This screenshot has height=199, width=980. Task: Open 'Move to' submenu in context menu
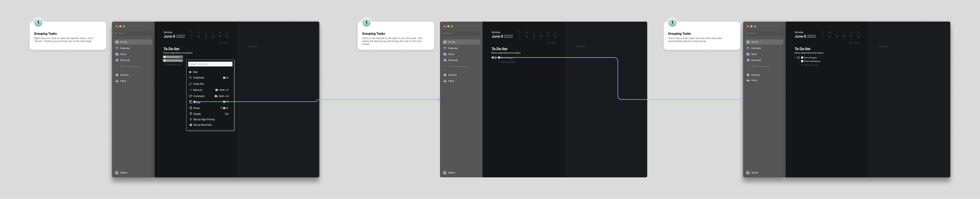[x=198, y=90]
